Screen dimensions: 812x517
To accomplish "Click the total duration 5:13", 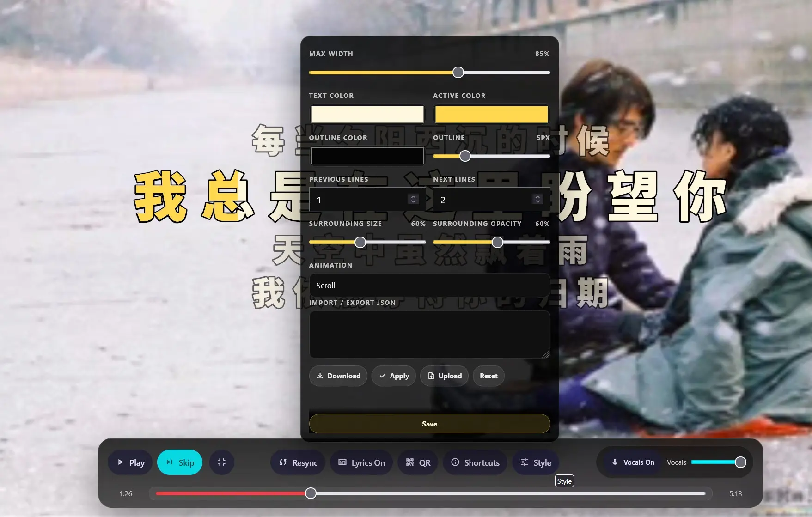I will tap(735, 493).
